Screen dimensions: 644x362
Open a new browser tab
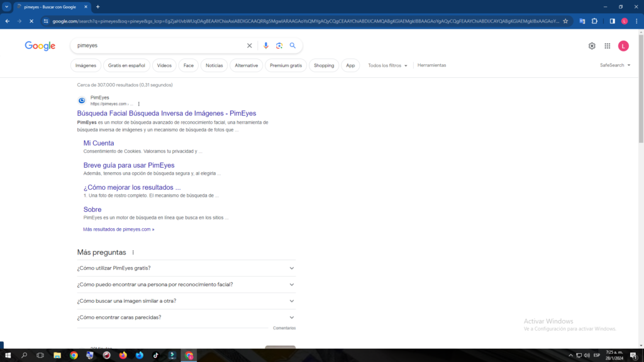(x=97, y=6)
